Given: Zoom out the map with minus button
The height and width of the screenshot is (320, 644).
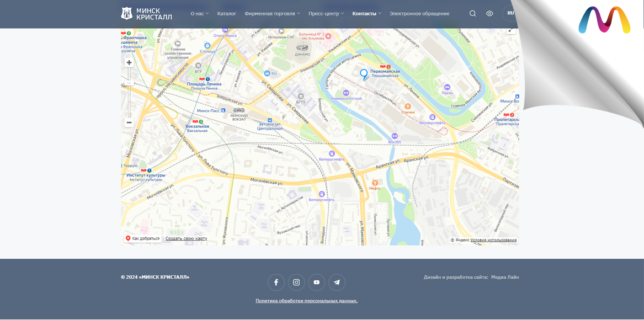Looking at the screenshot, I should click(129, 122).
